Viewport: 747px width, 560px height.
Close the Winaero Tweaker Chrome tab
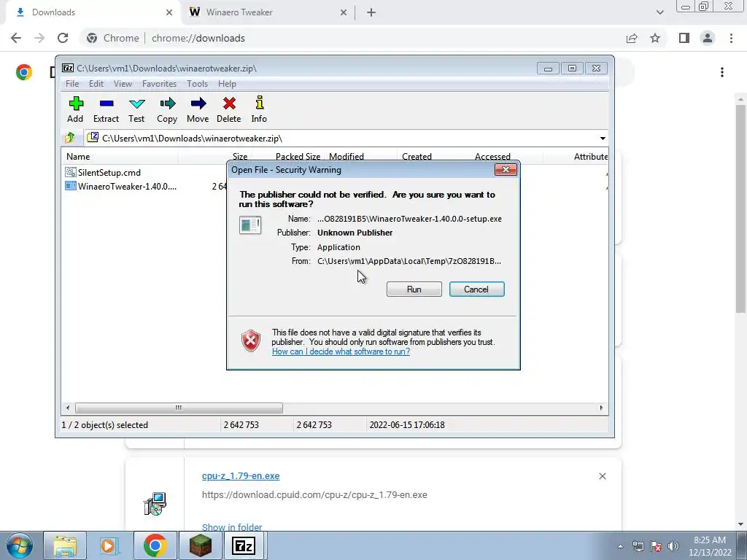(x=344, y=12)
